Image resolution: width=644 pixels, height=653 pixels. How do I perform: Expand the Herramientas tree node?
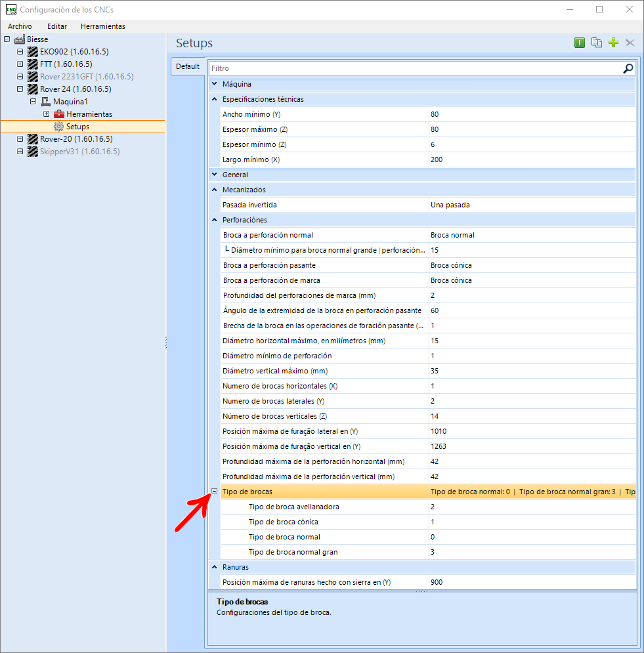[46, 114]
